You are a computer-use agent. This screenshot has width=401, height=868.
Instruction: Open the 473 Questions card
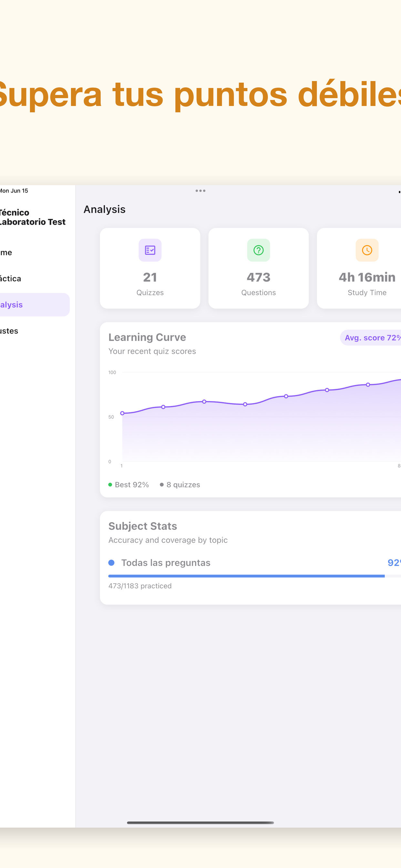coord(259,268)
